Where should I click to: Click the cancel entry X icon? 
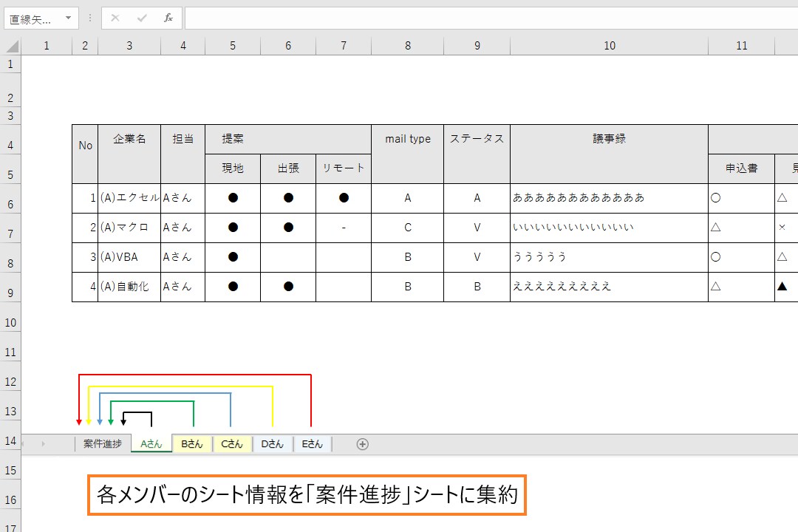point(115,18)
